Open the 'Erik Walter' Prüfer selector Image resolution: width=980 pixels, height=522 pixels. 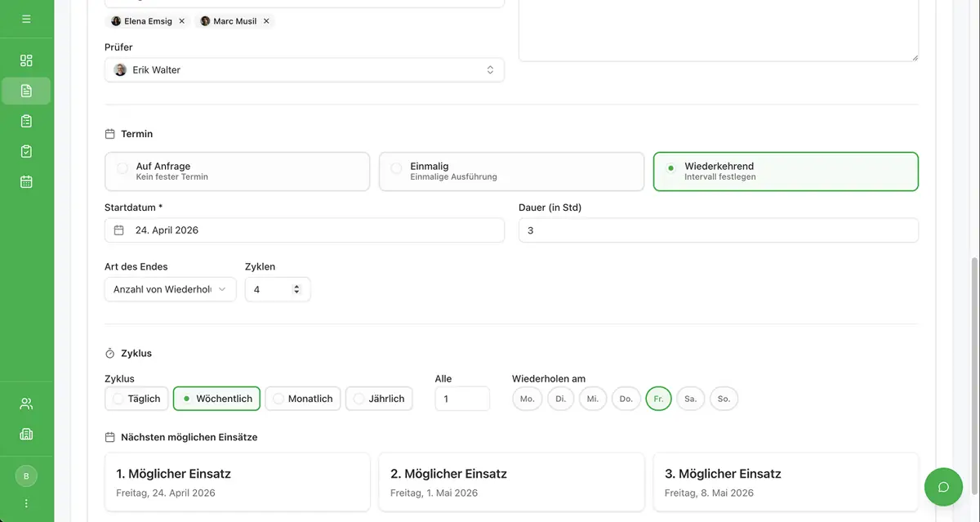coord(304,69)
